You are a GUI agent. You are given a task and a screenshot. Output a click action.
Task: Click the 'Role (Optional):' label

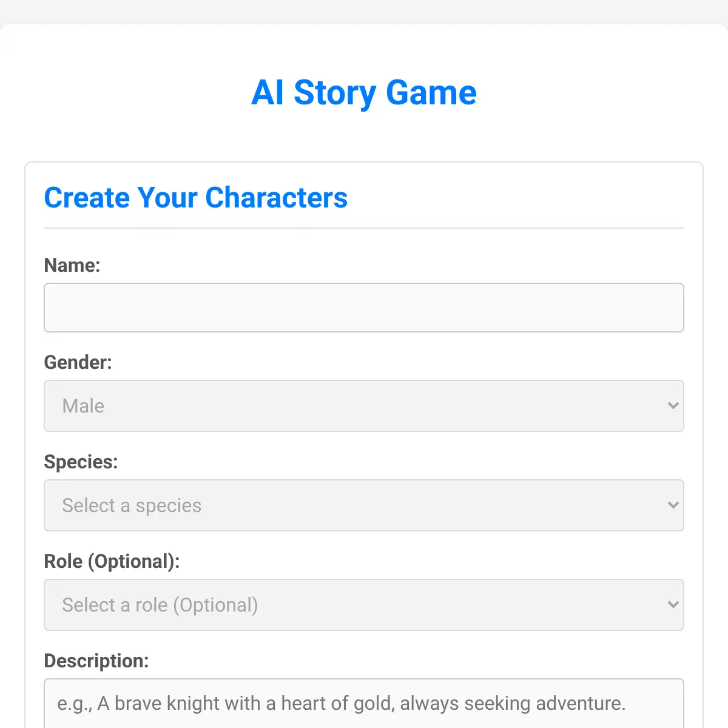(112, 561)
